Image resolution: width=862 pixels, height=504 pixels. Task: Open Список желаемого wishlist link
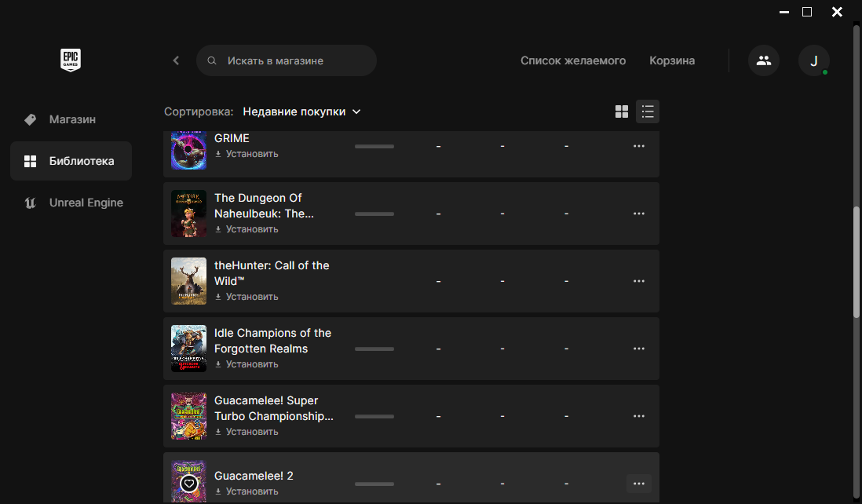573,60
